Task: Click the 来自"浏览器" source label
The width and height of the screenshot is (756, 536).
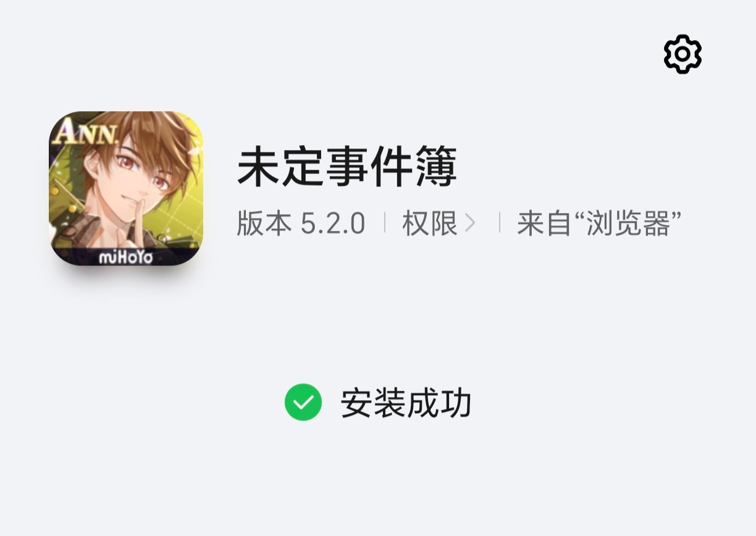Action: pyautogui.click(x=599, y=223)
